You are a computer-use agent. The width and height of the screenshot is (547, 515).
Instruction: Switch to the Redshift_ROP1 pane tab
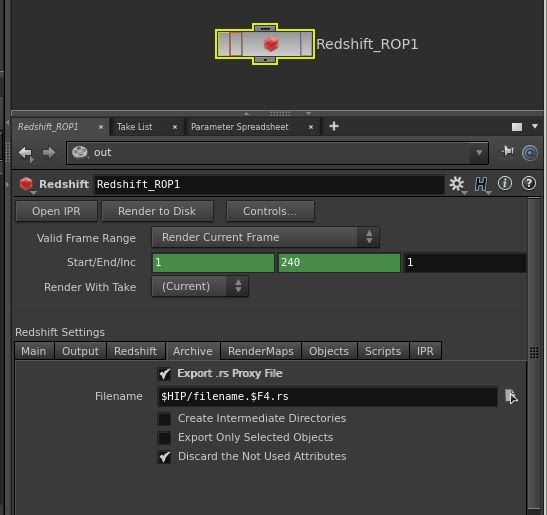(48, 127)
